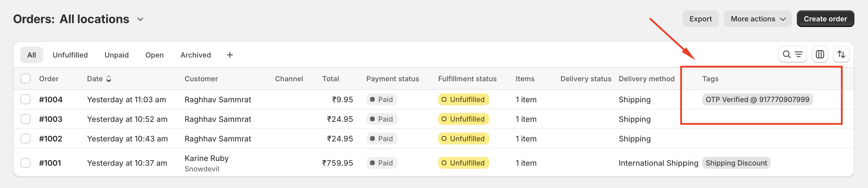Image resolution: width=868 pixels, height=188 pixels.
Task: Click date Yesterday at 11:03 am
Action: [126, 100]
